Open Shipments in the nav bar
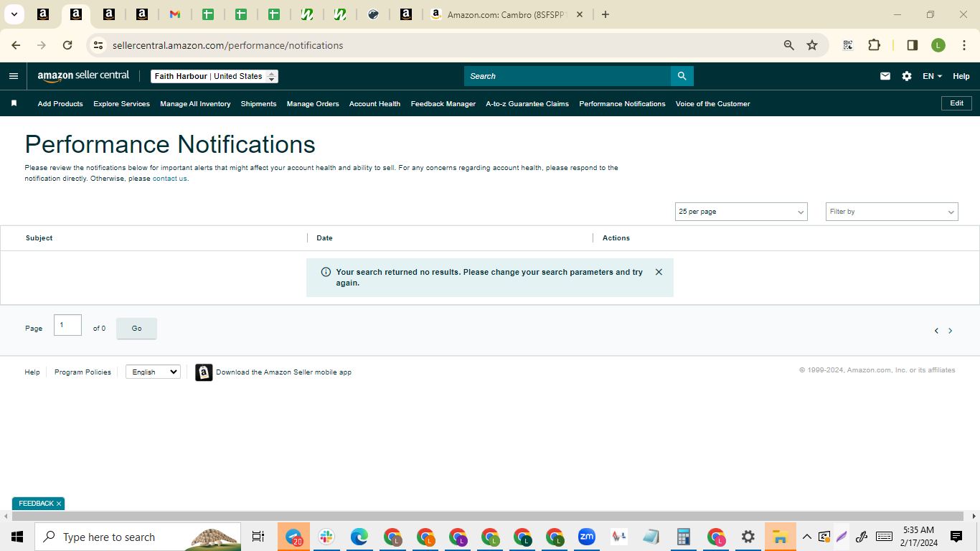This screenshot has width=980, height=551. pyautogui.click(x=258, y=104)
